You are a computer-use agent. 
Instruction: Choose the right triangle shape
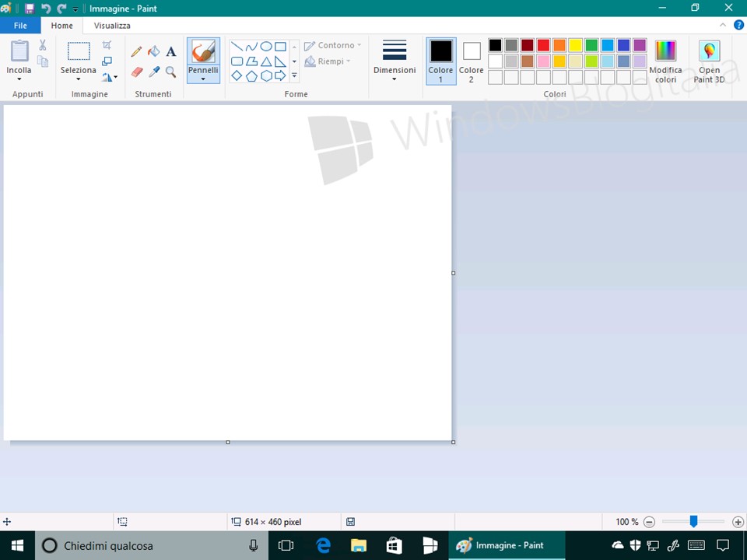click(x=281, y=61)
